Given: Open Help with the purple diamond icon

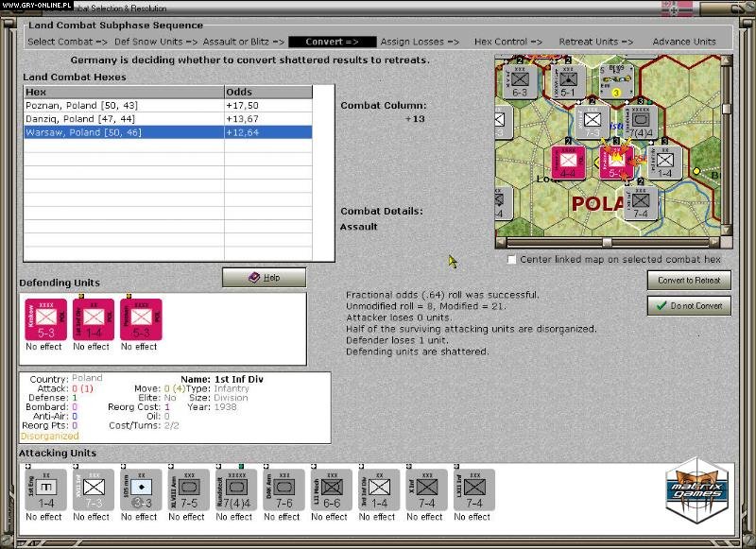Looking at the screenshot, I should point(263,278).
